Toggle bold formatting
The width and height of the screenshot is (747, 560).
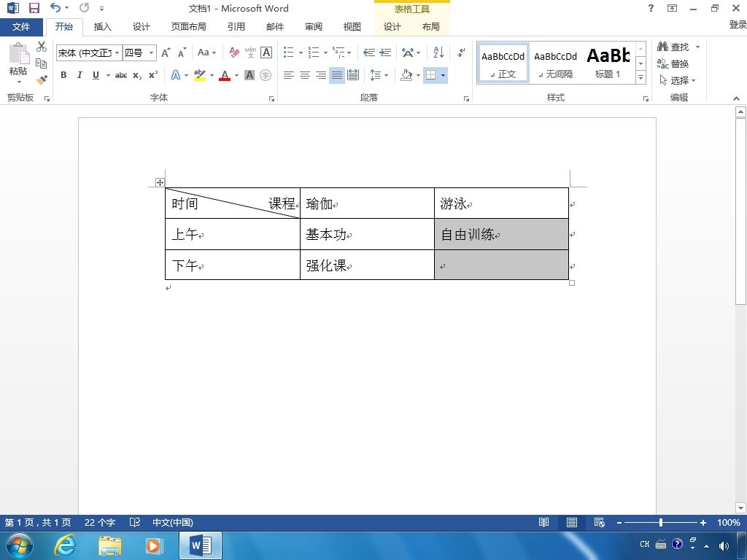tap(63, 75)
